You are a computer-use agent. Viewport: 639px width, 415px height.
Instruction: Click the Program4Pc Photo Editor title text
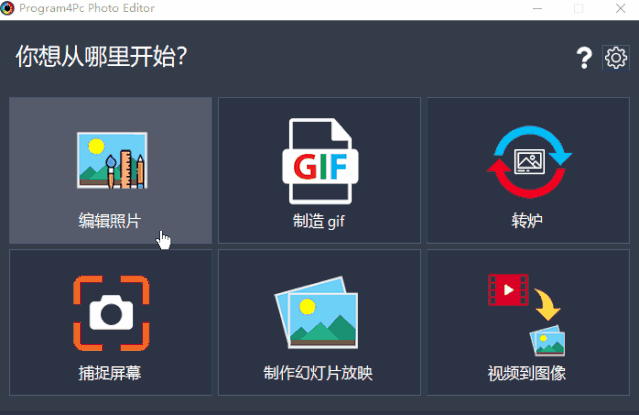(x=87, y=8)
